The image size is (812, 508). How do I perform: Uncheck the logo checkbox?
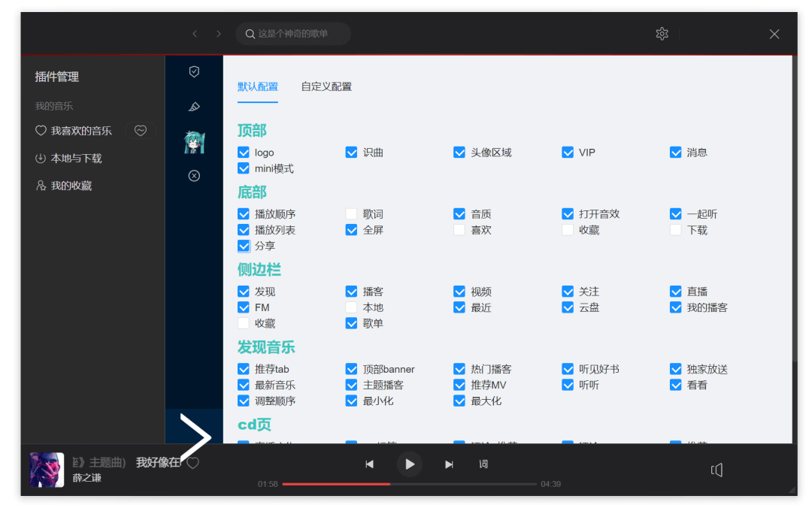(x=244, y=153)
